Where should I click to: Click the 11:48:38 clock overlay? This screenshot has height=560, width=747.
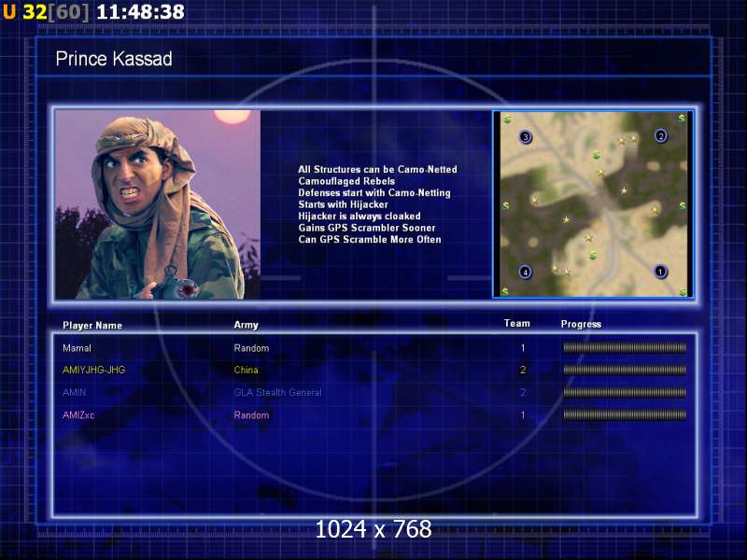point(140,12)
